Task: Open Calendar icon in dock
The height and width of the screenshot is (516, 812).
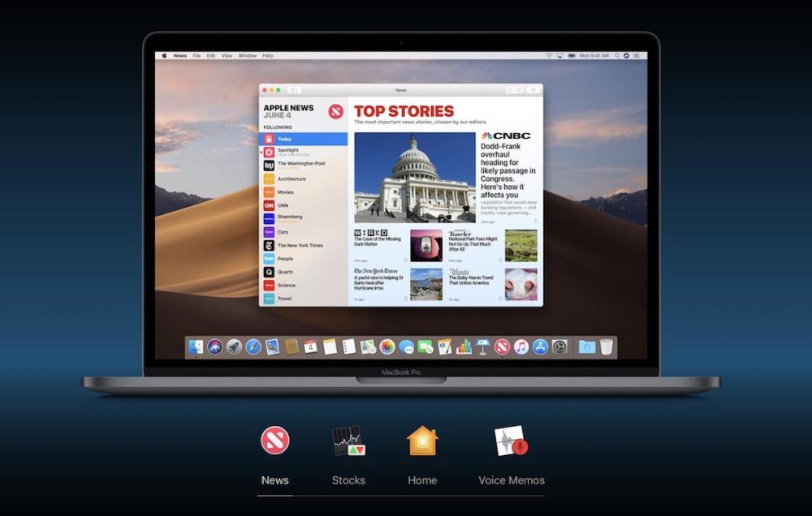Action: click(x=311, y=346)
